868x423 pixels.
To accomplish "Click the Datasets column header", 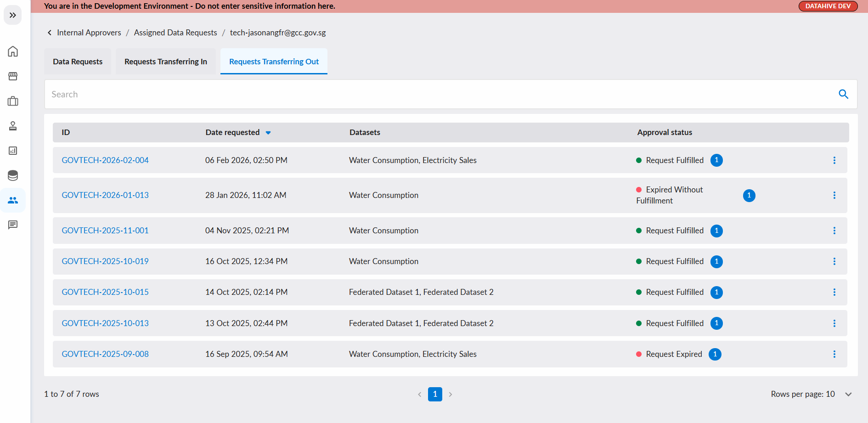I will tap(365, 132).
